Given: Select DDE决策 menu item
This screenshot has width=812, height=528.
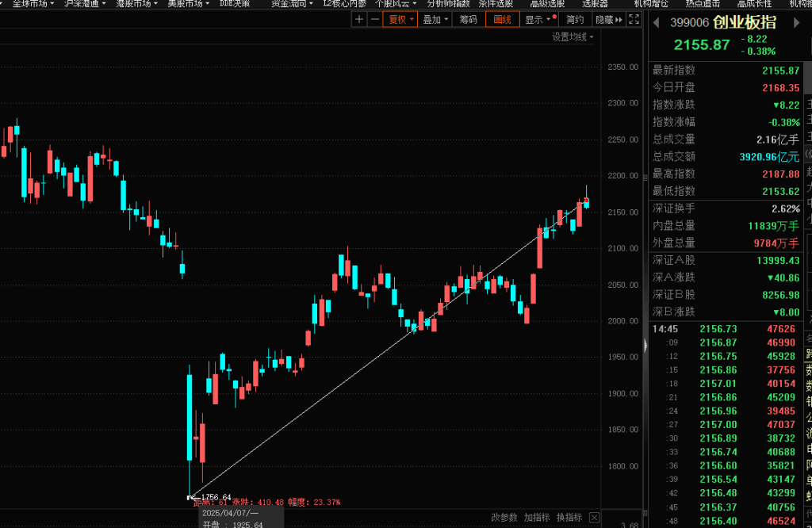Looking at the screenshot, I should [235, 4].
